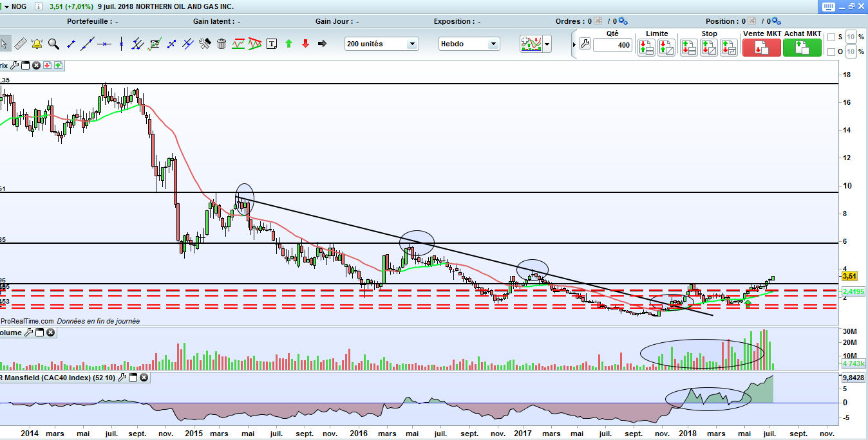
Task: Select the text annotation tool
Action: point(272,44)
